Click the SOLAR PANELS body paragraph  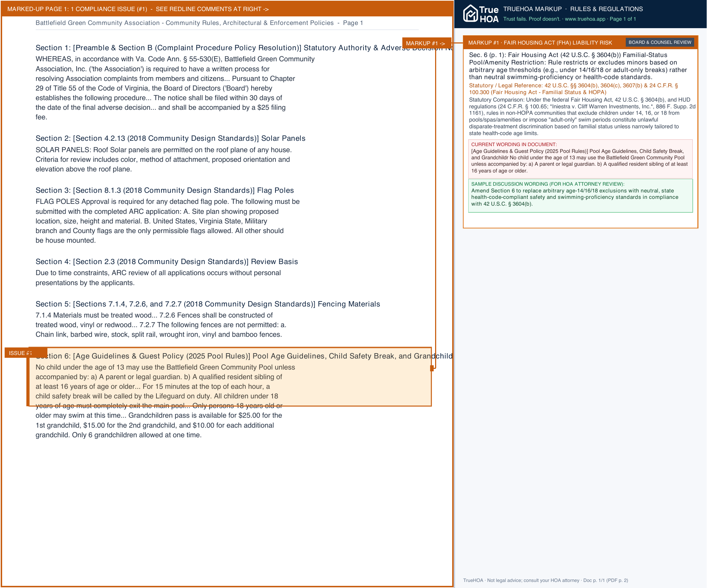164,159
